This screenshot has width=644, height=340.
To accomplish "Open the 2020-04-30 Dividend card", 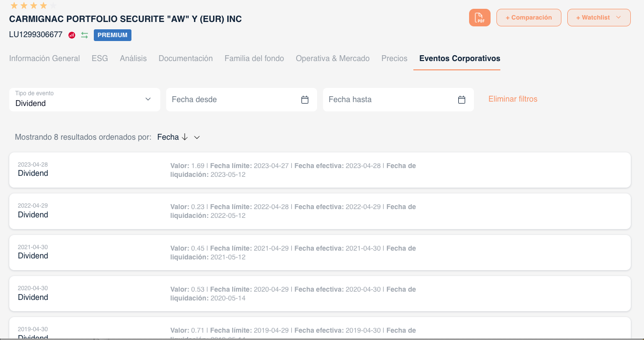I will coord(320,294).
